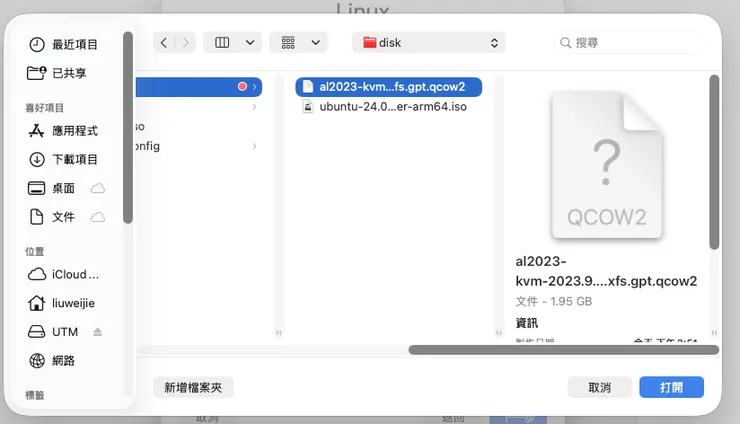Click the search field (搜尋)

629,43
